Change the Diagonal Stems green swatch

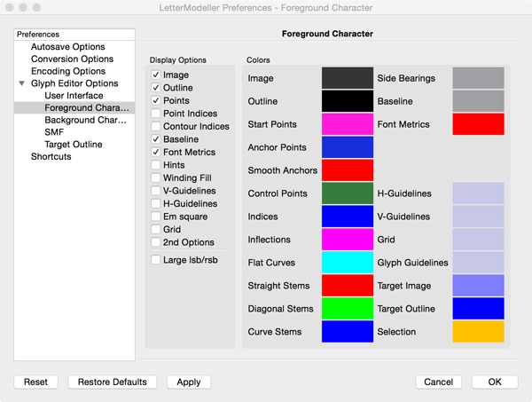348,309
